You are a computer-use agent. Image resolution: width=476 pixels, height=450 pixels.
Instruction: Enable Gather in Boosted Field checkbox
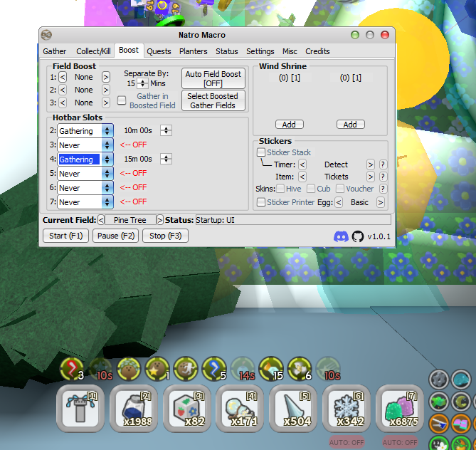pos(122,100)
